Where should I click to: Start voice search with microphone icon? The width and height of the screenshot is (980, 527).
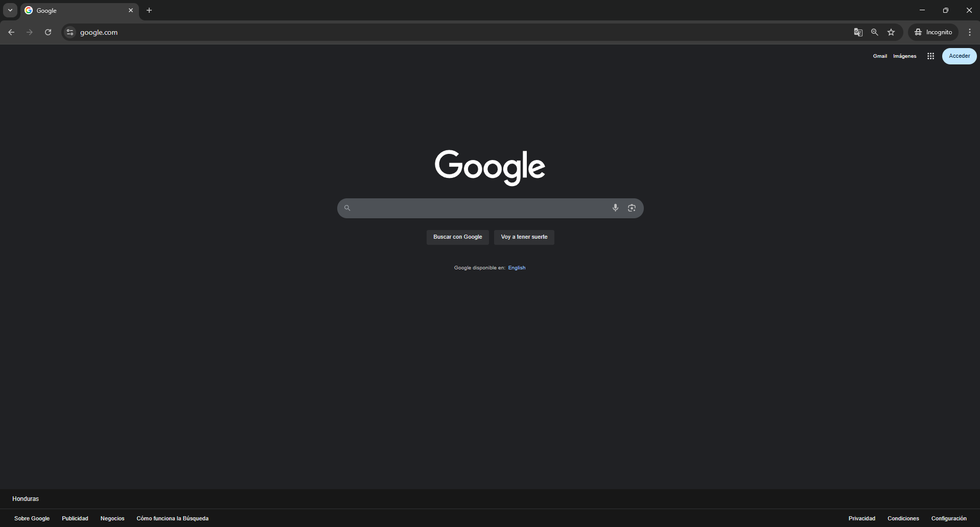point(616,208)
